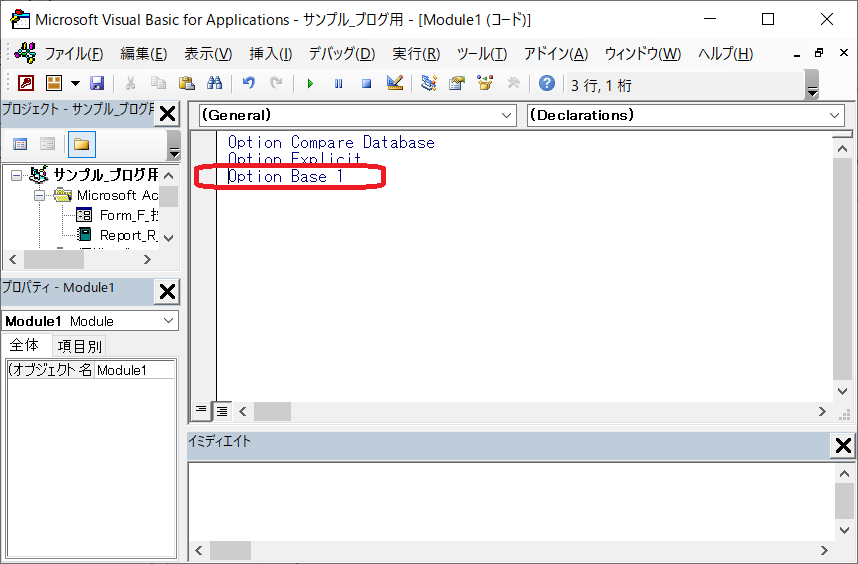Click the Insert Module toolbar icon
Viewport: 858px width, 564px height.
54,83
